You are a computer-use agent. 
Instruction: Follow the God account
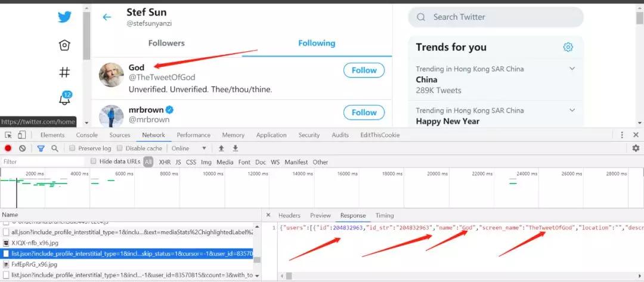tap(364, 70)
